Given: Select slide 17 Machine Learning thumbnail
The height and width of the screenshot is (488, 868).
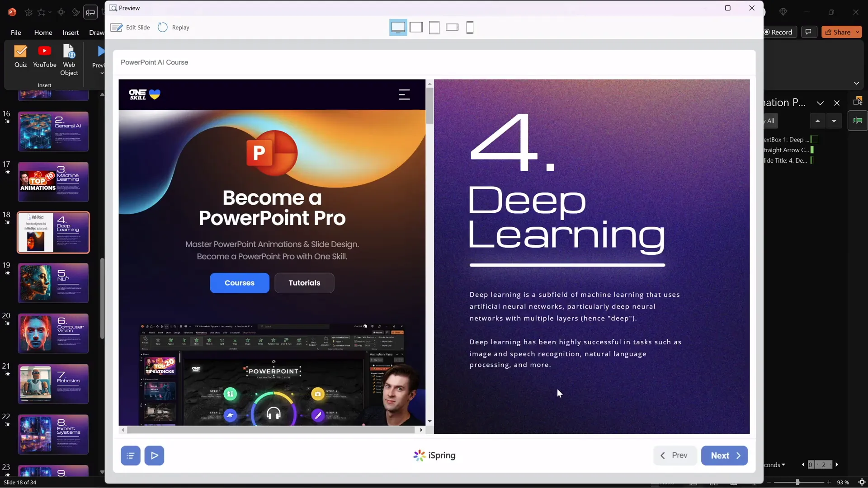Looking at the screenshot, I should tap(53, 182).
